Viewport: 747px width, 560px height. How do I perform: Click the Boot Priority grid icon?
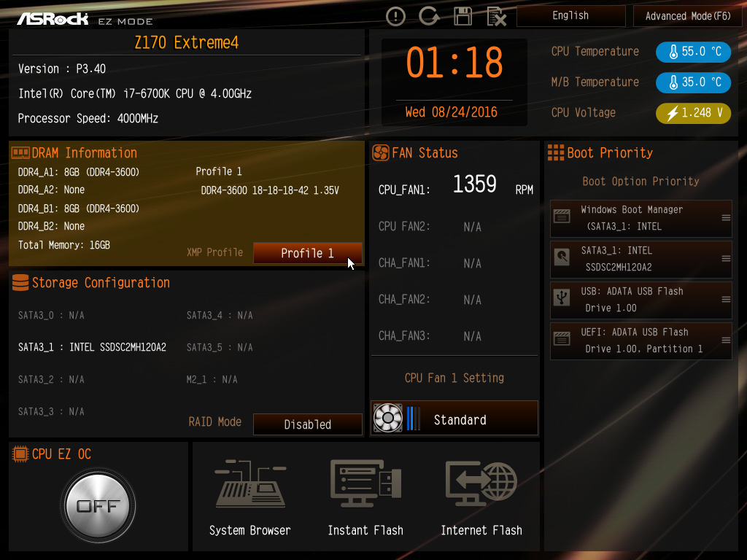[x=556, y=153]
